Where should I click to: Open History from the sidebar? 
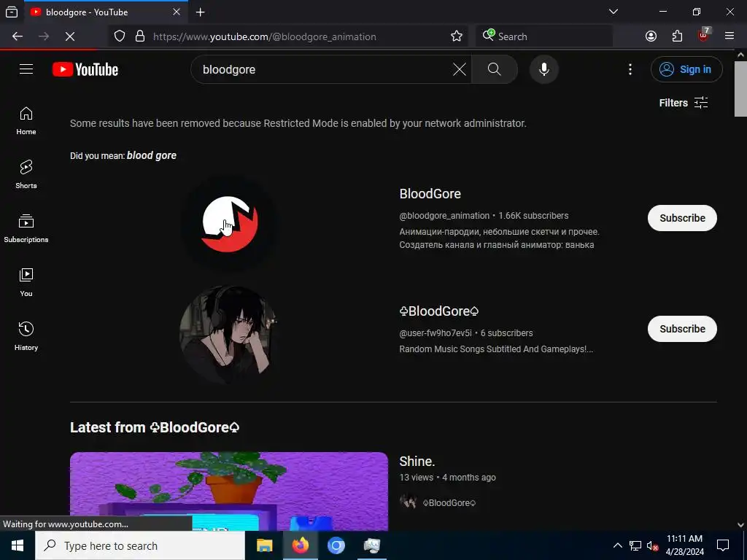(26, 336)
